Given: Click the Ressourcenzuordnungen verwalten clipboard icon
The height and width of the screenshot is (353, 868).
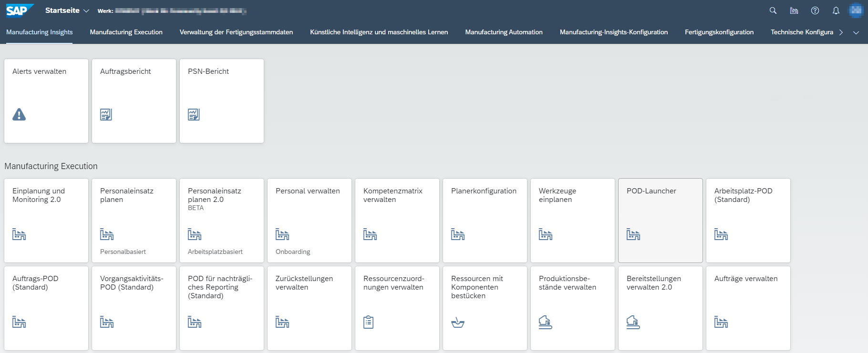Looking at the screenshot, I should 369,323.
